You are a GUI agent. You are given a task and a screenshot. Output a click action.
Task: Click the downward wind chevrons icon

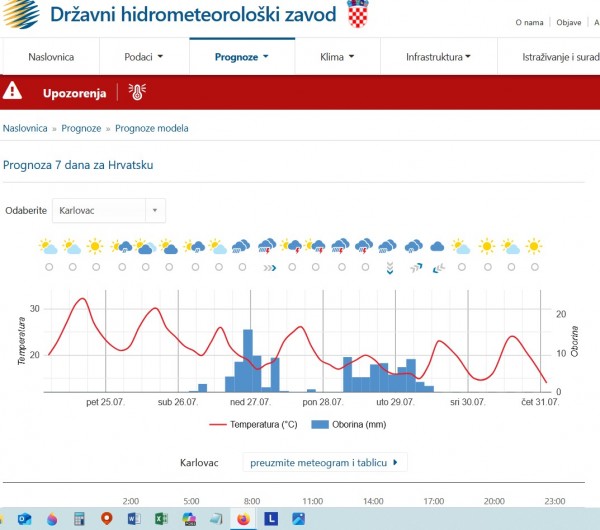[x=390, y=268]
